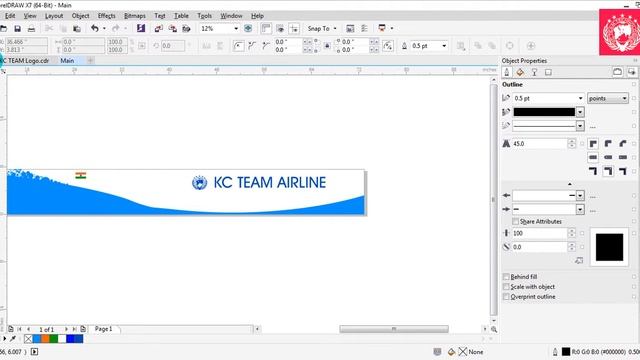Click the Publish to PDF icon

pos(187,29)
